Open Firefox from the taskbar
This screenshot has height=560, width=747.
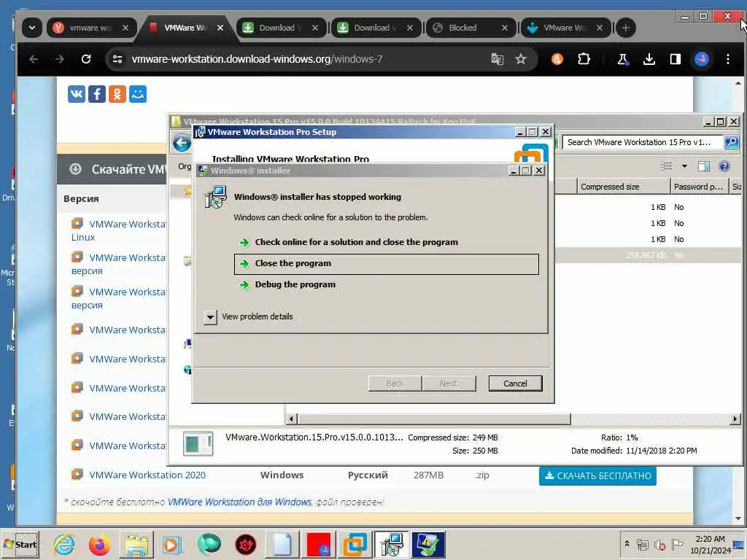point(99,544)
